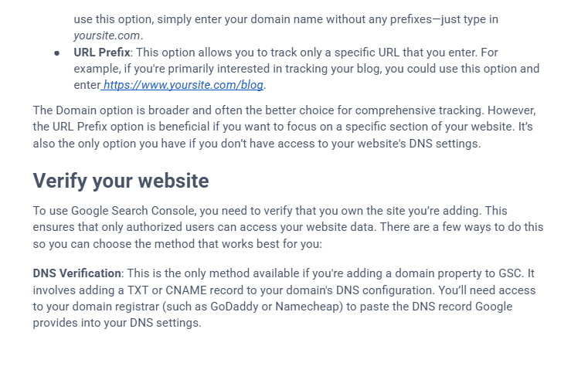Click the bold "URL Prefix" term
The image size is (588, 373).
[x=102, y=53]
